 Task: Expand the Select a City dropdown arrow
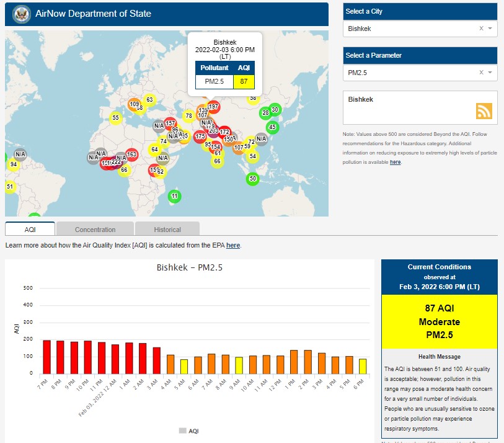pos(490,29)
